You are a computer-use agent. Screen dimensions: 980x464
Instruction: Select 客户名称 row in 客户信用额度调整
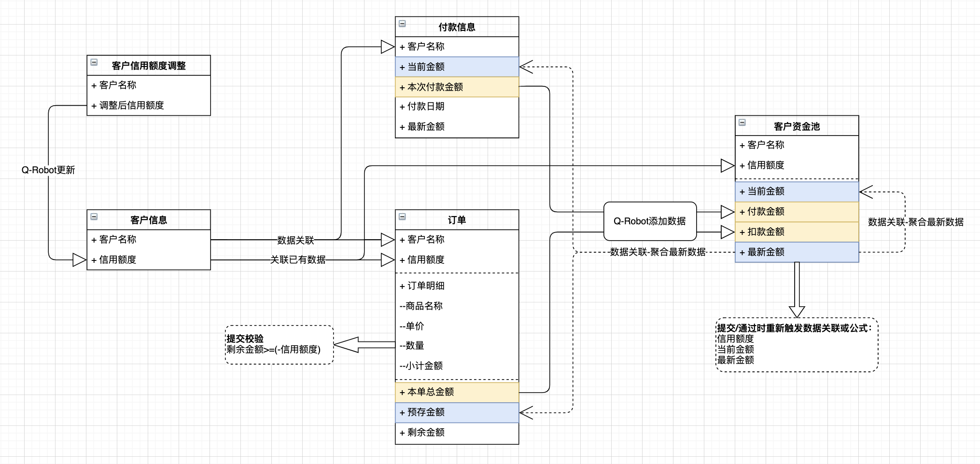pyautogui.click(x=149, y=85)
